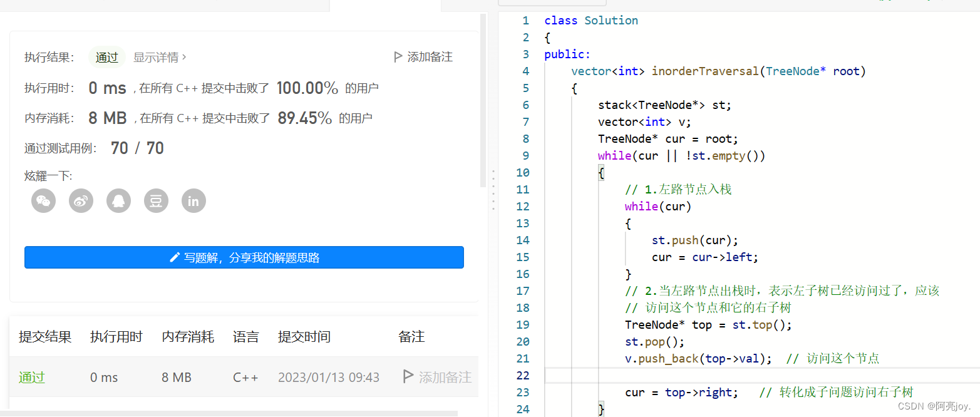Click the 内存消耗 column header
The height and width of the screenshot is (417, 980).
pos(188,337)
